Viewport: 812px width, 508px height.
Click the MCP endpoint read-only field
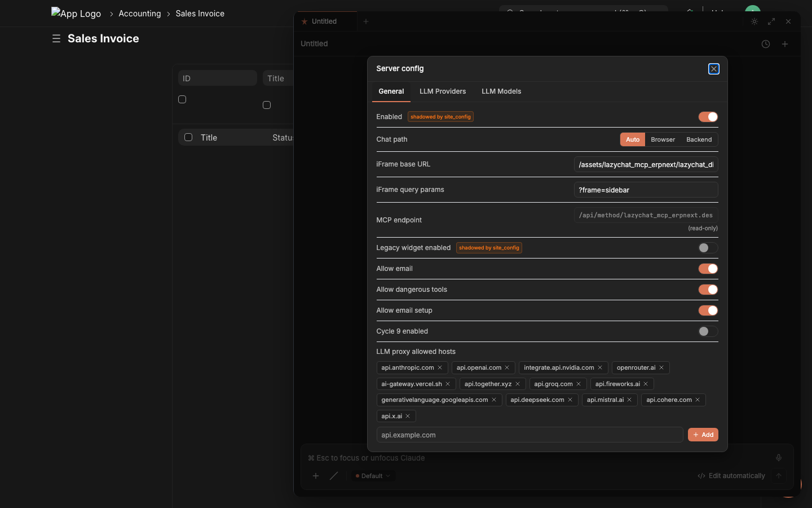pos(646,215)
